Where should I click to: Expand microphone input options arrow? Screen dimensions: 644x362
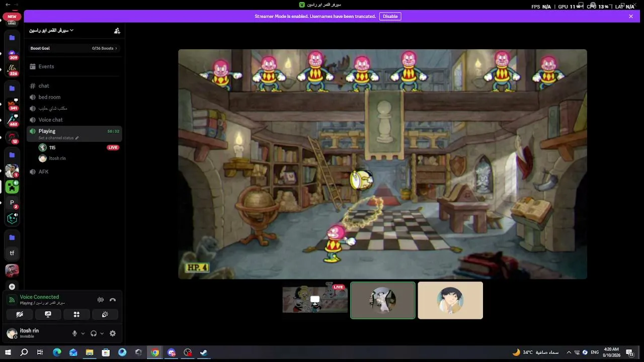[83, 333]
